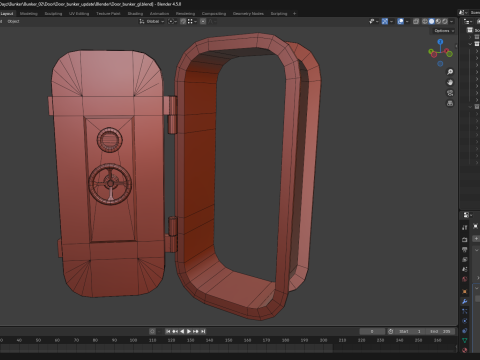Play animation in reverse
The image size is (480, 360).
pos(182,331)
